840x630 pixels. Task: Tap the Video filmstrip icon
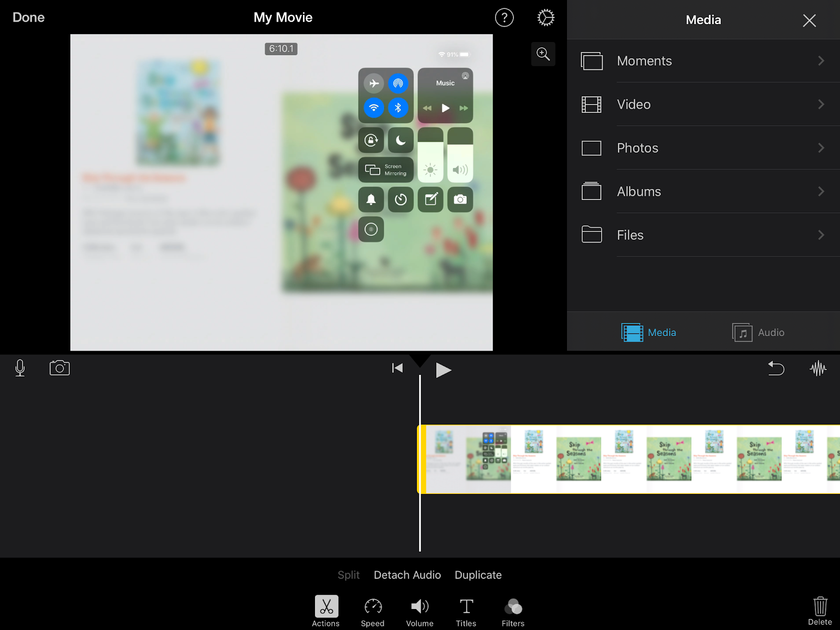(592, 104)
